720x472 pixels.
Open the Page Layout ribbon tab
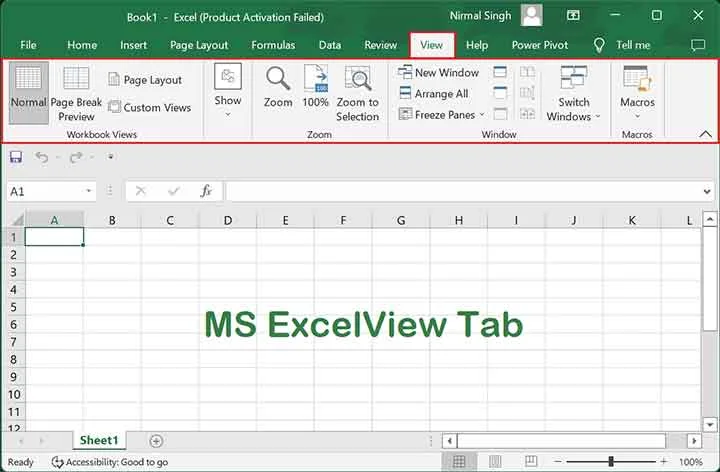click(199, 45)
